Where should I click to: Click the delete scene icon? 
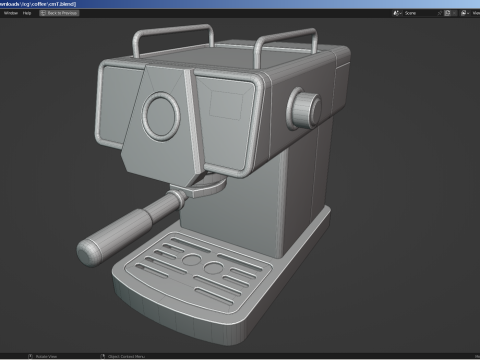[x=454, y=13]
